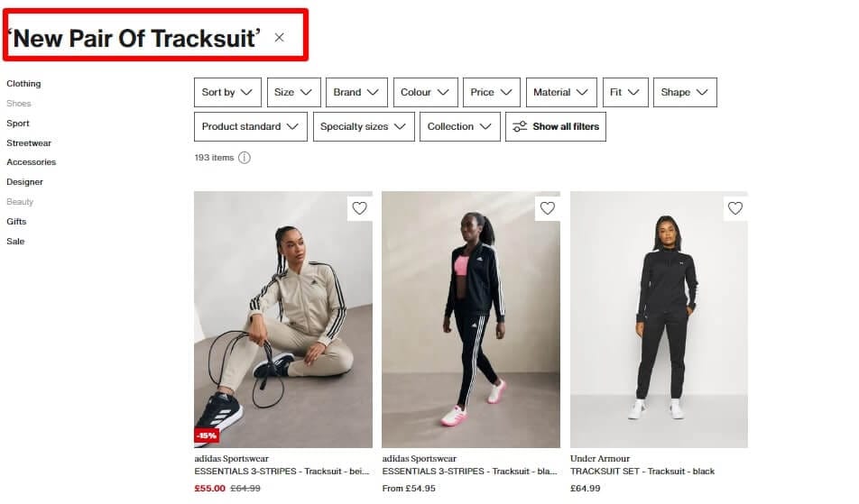Favorite the beige adidas tracksuit with heart icon

click(x=359, y=208)
